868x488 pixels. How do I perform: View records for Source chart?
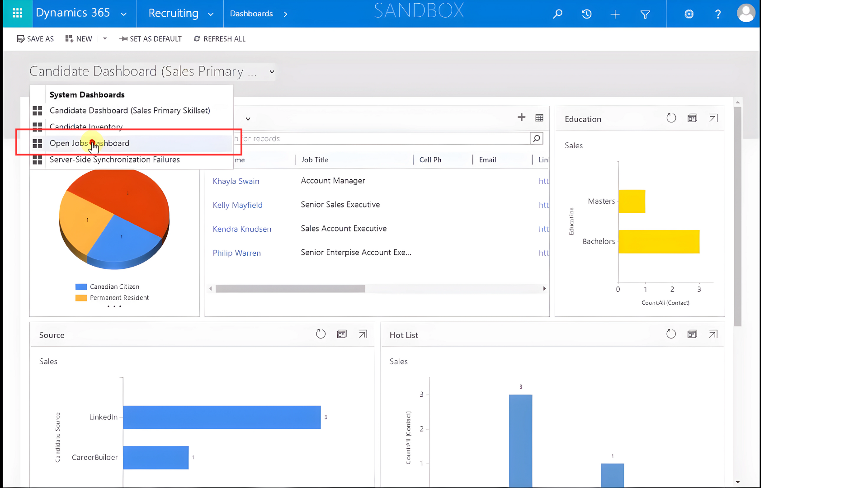(342, 334)
